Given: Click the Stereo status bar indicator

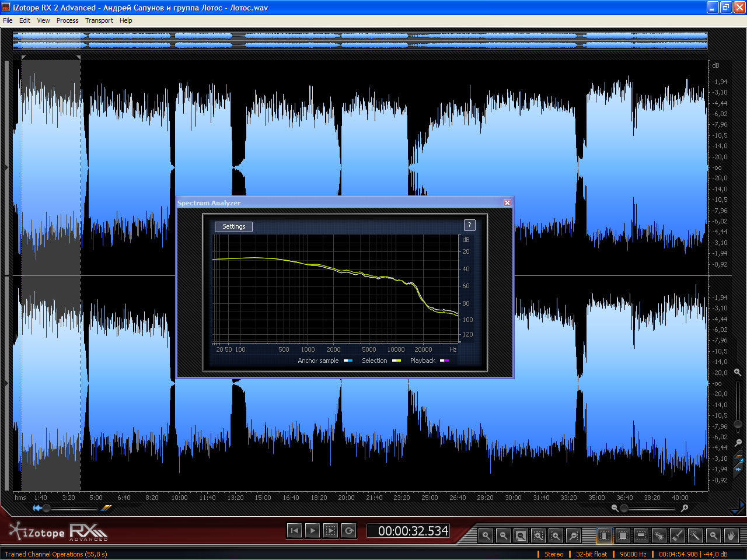Looking at the screenshot, I should pos(554,554).
